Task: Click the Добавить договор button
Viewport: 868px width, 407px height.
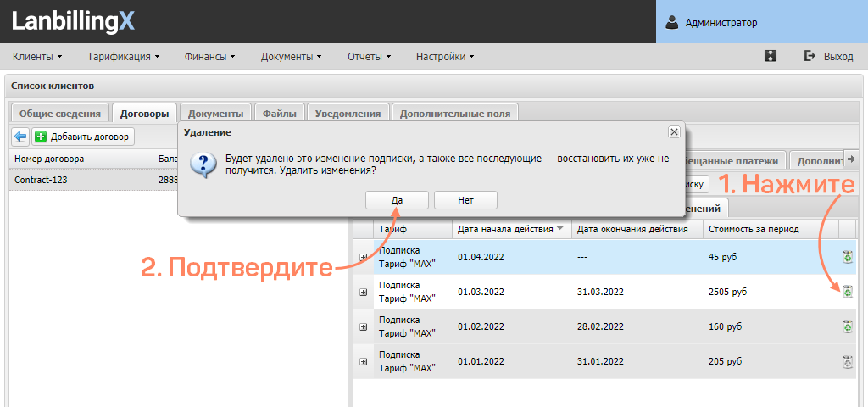Action: point(84,137)
